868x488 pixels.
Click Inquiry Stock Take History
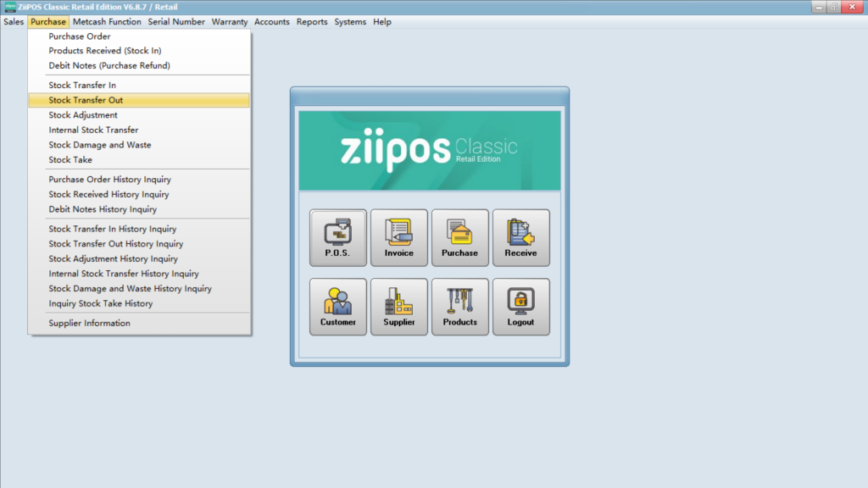(x=101, y=303)
